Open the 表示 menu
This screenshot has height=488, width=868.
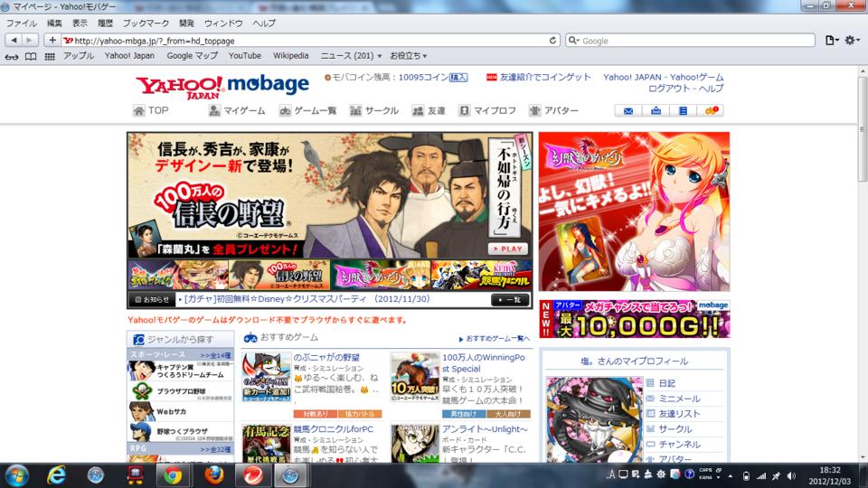pos(80,23)
